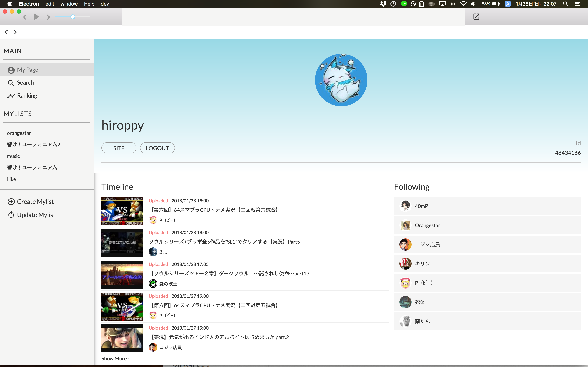Open the external window popout icon
This screenshot has width=588, height=367.
tap(476, 16)
